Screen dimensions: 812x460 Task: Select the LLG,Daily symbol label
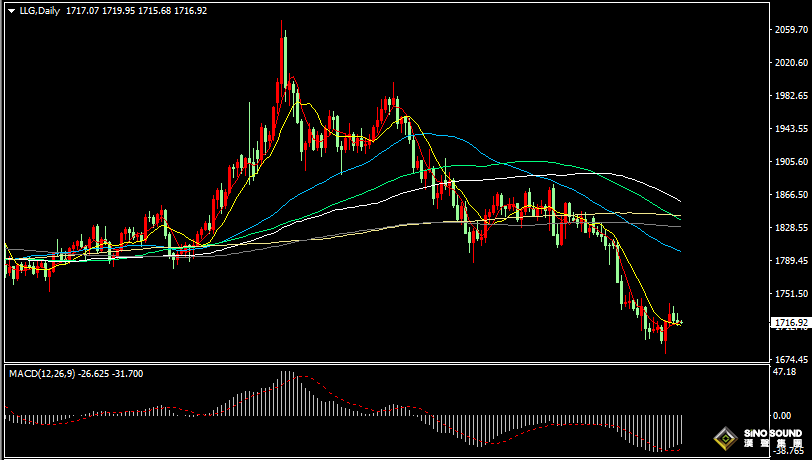click(x=40, y=11)
